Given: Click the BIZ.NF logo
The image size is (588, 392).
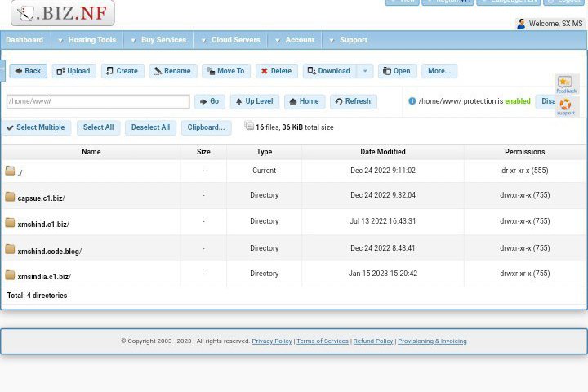Looking at the screenshot, I should coord(63,12).
